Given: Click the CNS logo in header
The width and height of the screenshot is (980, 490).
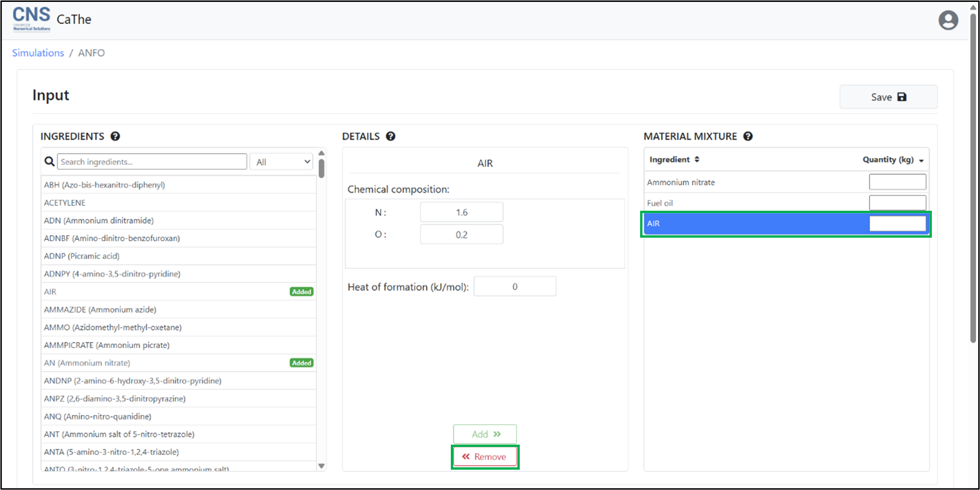Looking at the screenshot, I should click(31, 19).
